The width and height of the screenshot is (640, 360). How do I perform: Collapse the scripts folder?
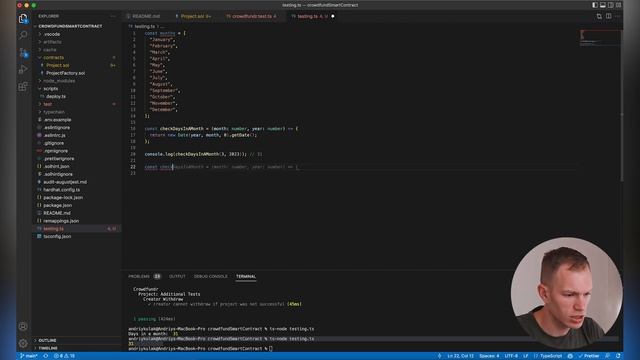(77, 89)
